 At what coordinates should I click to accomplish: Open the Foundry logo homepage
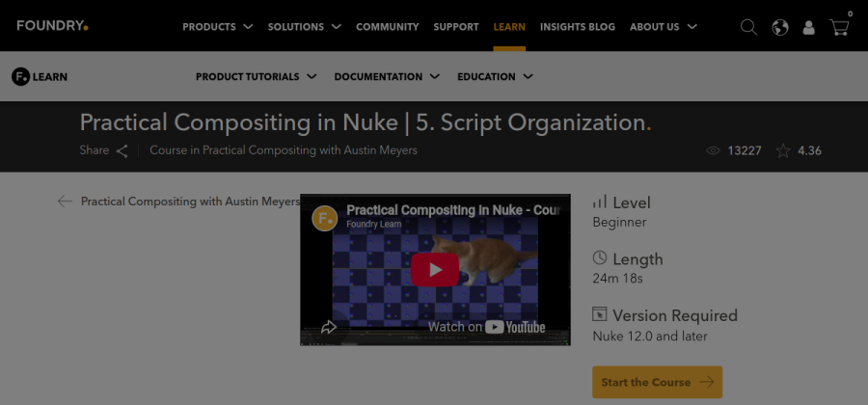pyautogui.click(x=53, y=26)
